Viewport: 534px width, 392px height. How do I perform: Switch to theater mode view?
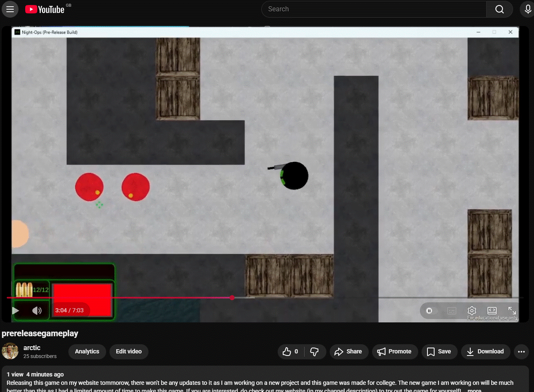pos(492,311)
